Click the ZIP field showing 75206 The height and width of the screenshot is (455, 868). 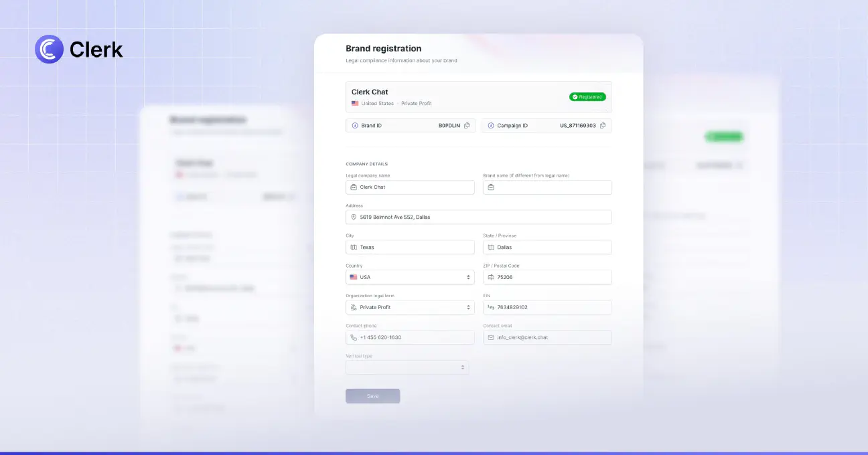click(x=547, y=277)
